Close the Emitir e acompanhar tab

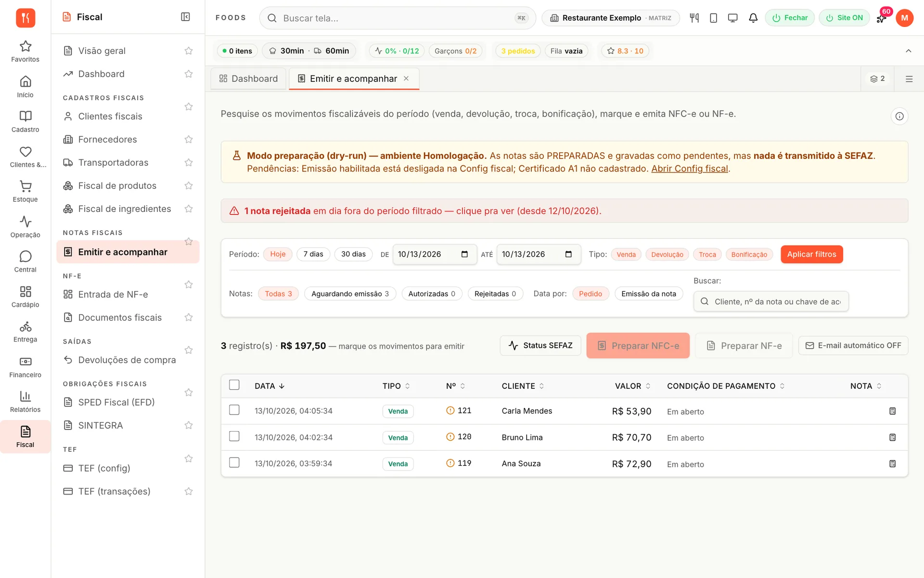[x=406, y=79]
